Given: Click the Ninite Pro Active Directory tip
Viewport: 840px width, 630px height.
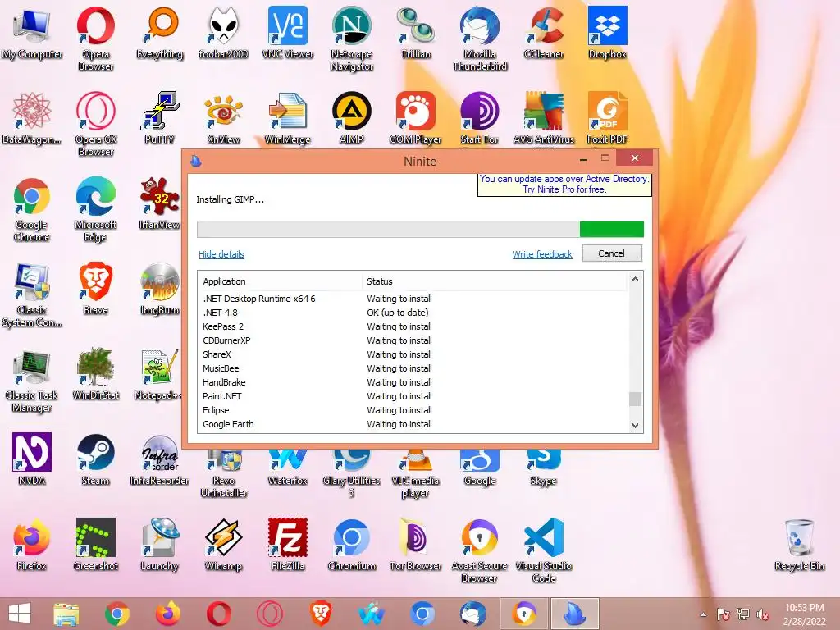Looking at the screenshot, I should coord(564,185).
